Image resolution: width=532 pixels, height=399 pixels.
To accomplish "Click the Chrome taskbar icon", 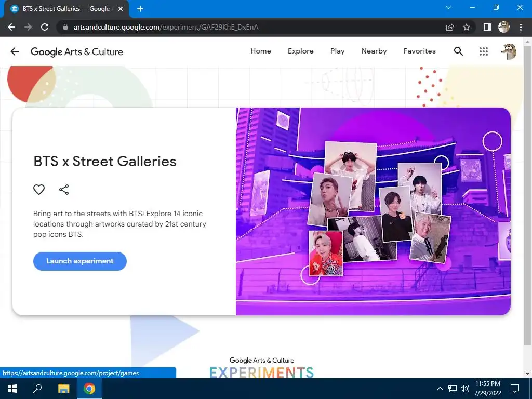I will coord(89,389).
